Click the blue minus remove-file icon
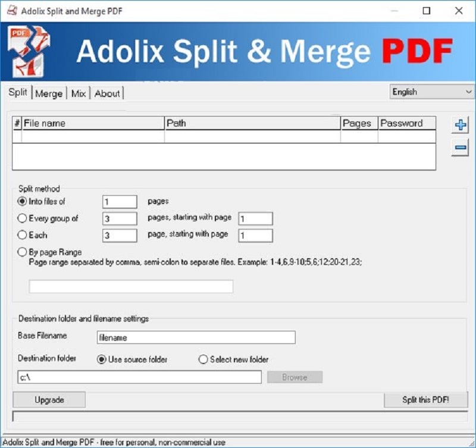 point(460,148)
